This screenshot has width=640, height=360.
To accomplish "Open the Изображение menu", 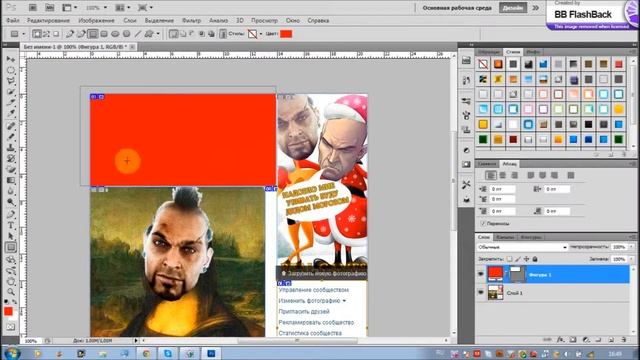I will (96, 20).
